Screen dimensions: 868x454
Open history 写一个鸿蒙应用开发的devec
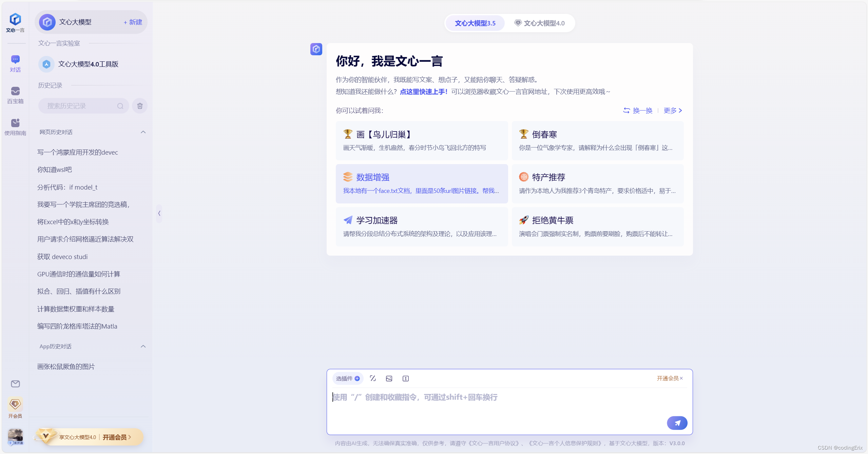tap(78, 152)
